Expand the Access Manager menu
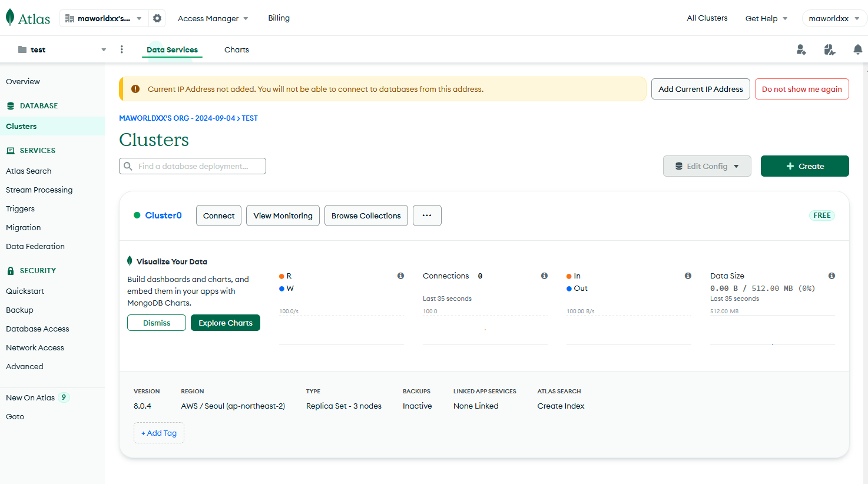 click(213, 18)
